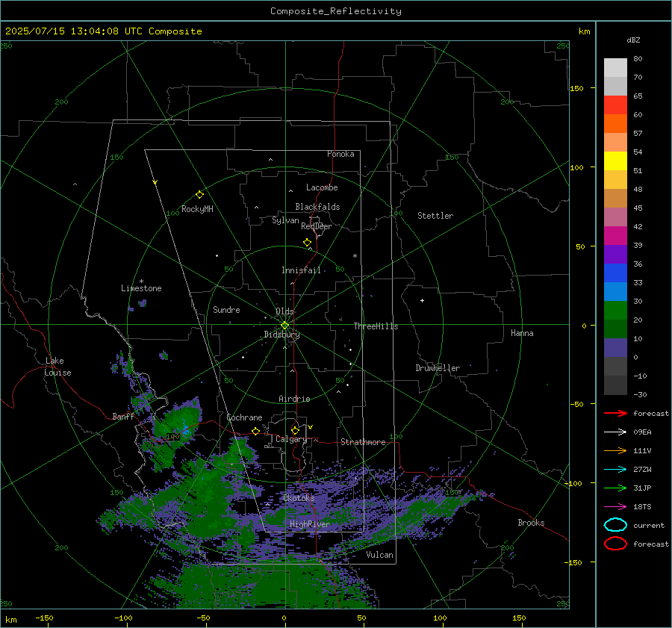The height and width of the screenshot is (628, 672).
Task: Select the green 20 dBZ color swatch
Action: pyautogui.click(x=615, y=310)
